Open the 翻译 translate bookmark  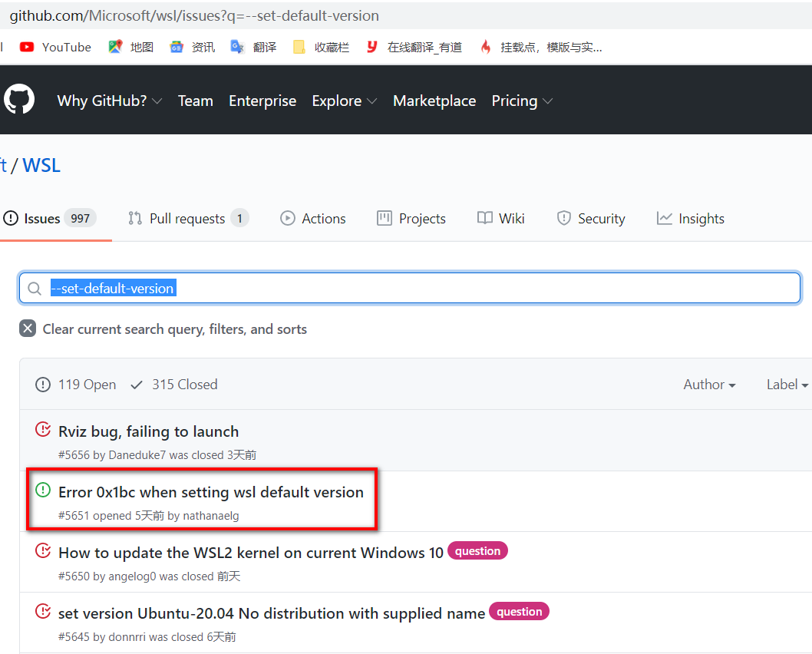[x=254, y=47]
